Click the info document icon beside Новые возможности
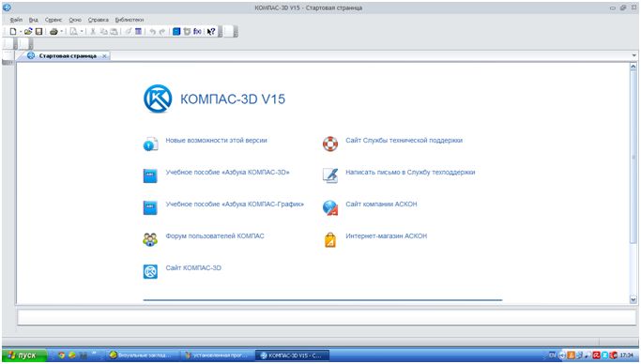The image size is (641, 364). point(150,144)
